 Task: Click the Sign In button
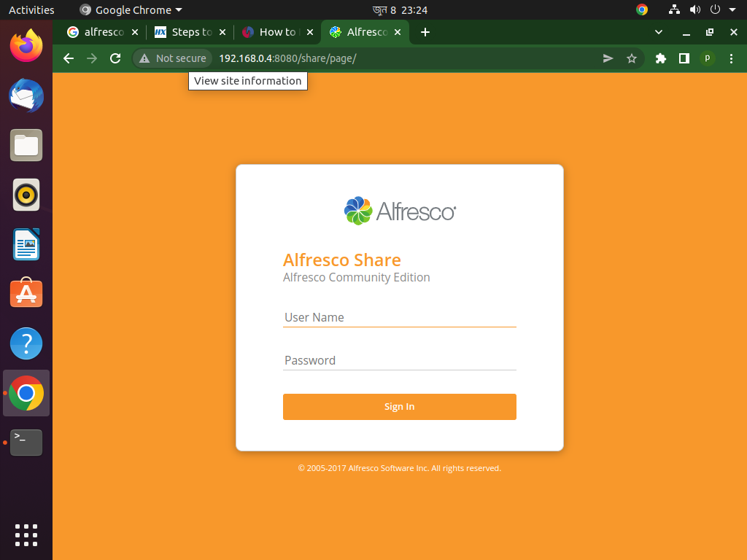400,407
